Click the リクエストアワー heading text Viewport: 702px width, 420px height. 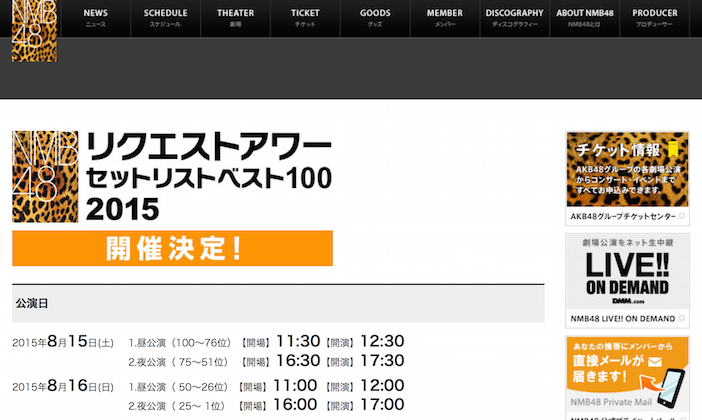[208, 146]
